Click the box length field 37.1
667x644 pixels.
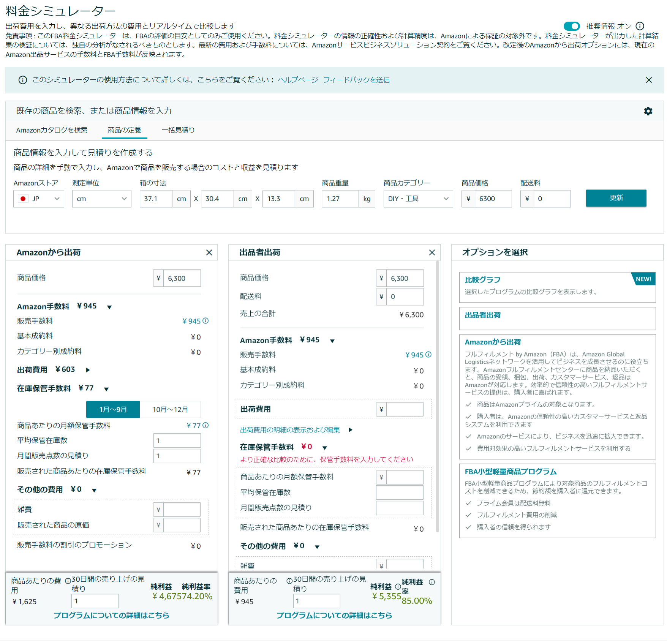coord(156,199)
